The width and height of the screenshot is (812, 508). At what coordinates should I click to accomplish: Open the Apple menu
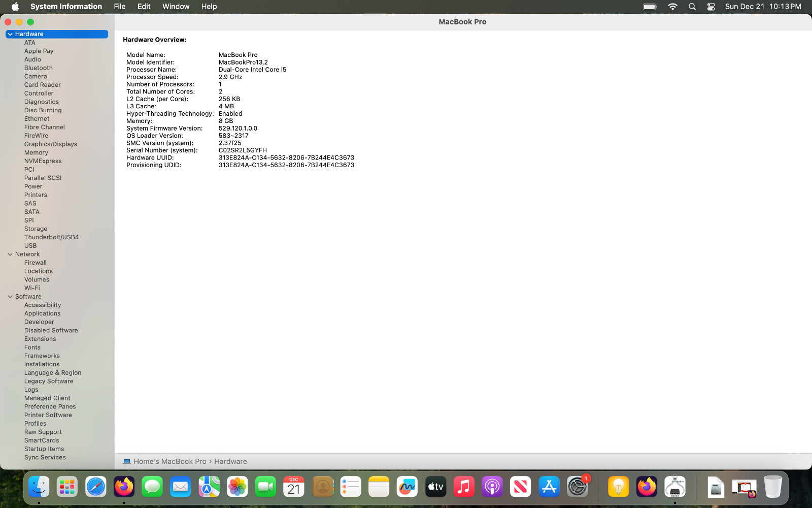tap(15, 7)
